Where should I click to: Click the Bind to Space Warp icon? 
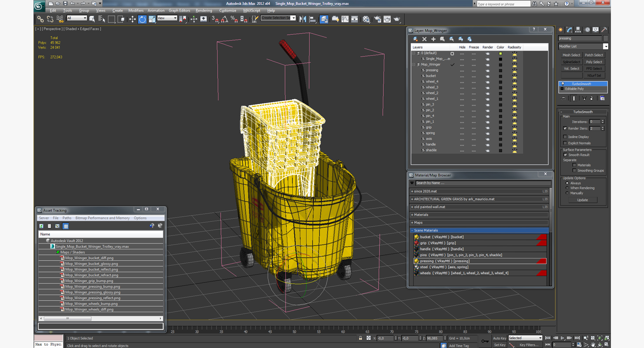coord(60,19)
